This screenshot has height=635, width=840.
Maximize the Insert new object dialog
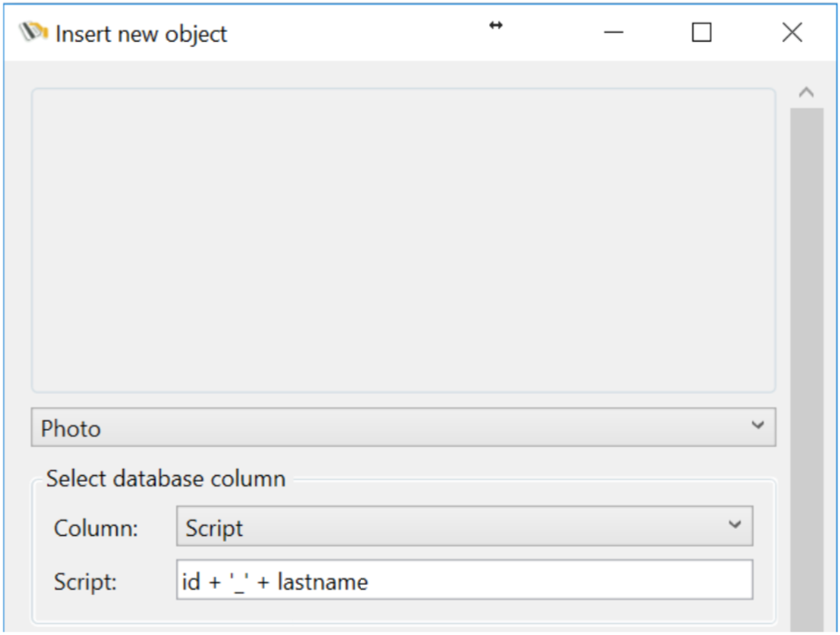701,33
